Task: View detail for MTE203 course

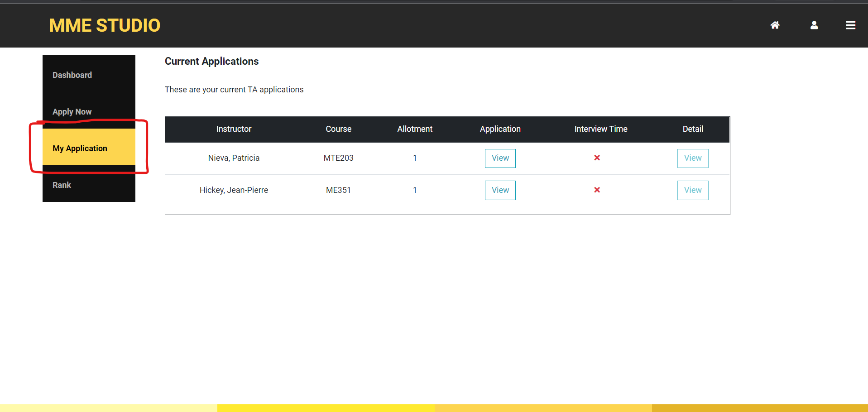Action: 692,158
